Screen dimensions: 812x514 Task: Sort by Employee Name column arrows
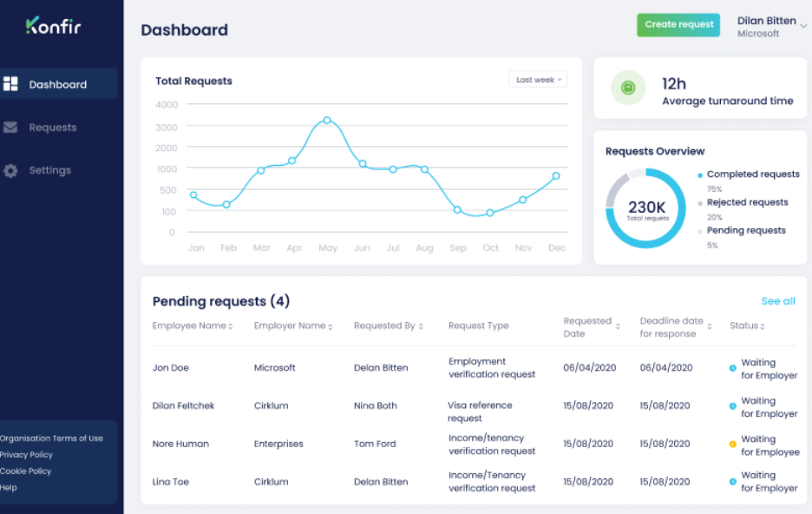coord(231,326)
